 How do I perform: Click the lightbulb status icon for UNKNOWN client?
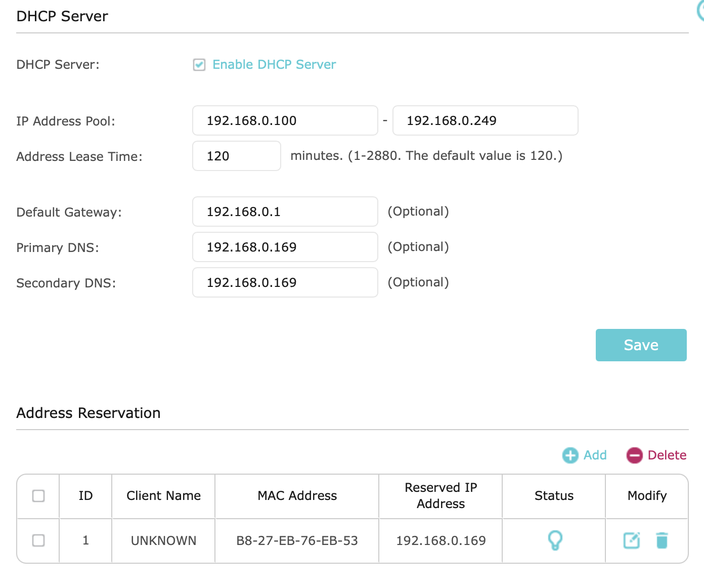(555, 540)
